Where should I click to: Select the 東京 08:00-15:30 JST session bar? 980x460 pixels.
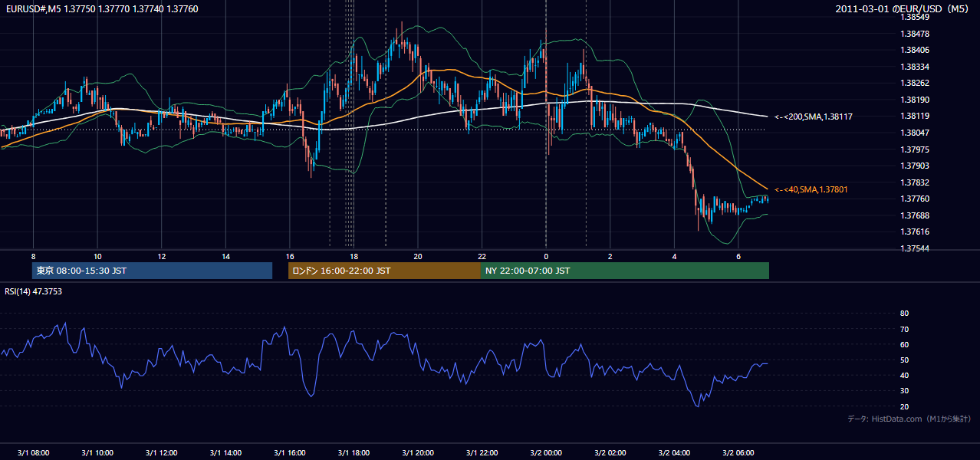[x=152, y=271]
